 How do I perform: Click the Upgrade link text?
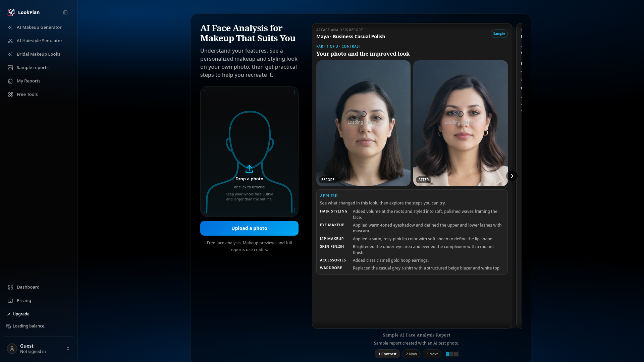(x=21, y=314)
